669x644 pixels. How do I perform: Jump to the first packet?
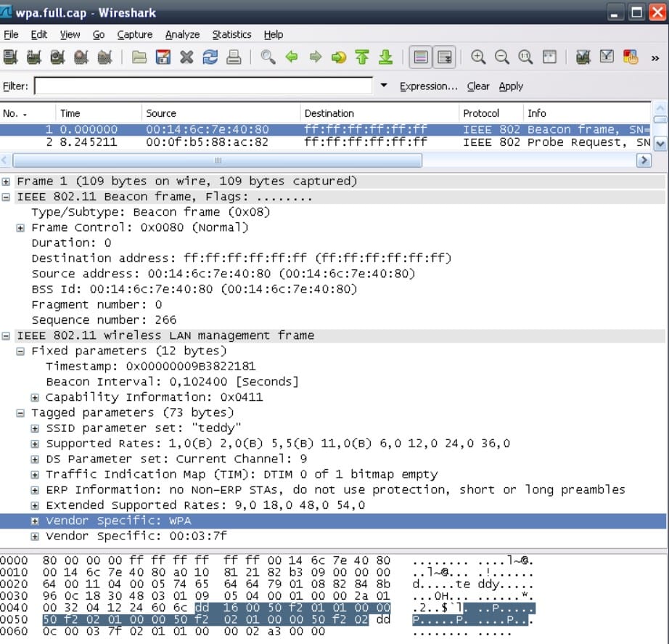coord(362,57)
